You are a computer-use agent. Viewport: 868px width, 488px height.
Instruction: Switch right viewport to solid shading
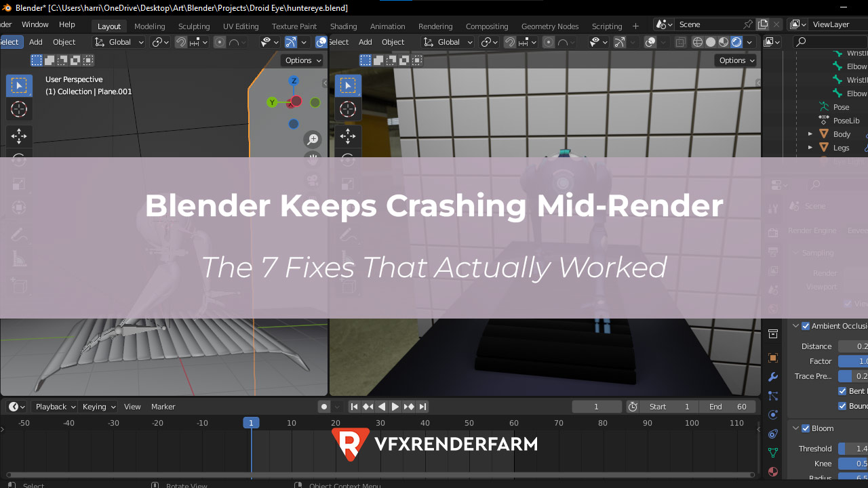click(711, 42)
